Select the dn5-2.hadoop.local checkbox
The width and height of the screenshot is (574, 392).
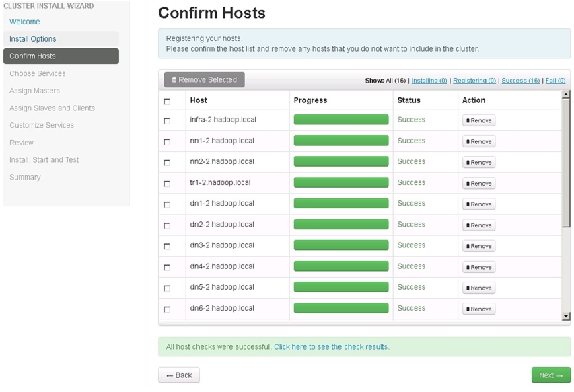167,288
